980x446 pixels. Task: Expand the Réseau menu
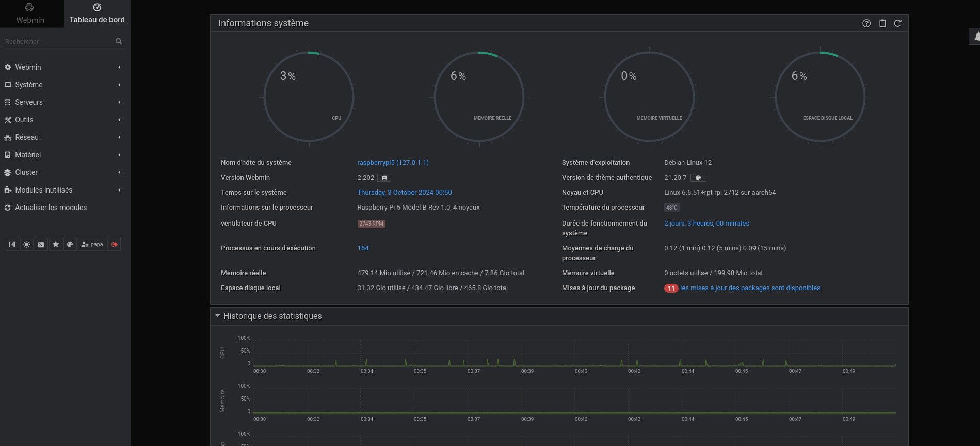pos(27,137)
